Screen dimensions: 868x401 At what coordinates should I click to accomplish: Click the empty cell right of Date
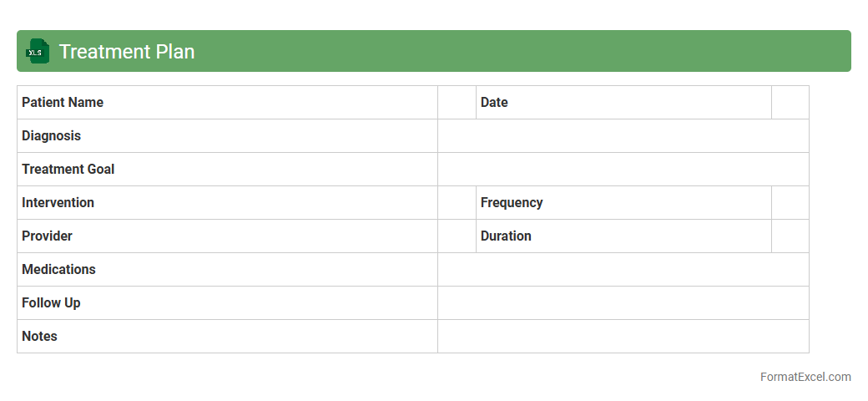[790, 103]
